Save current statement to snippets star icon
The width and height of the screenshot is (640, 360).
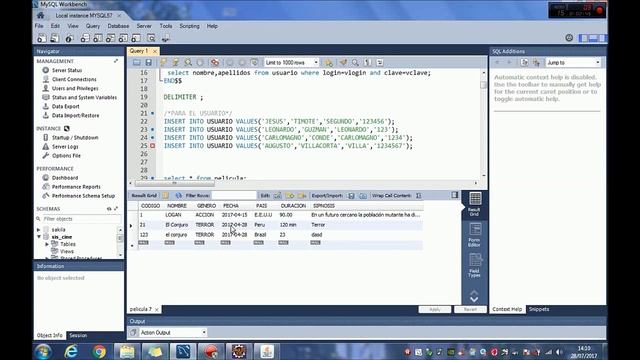coord(329,62)
